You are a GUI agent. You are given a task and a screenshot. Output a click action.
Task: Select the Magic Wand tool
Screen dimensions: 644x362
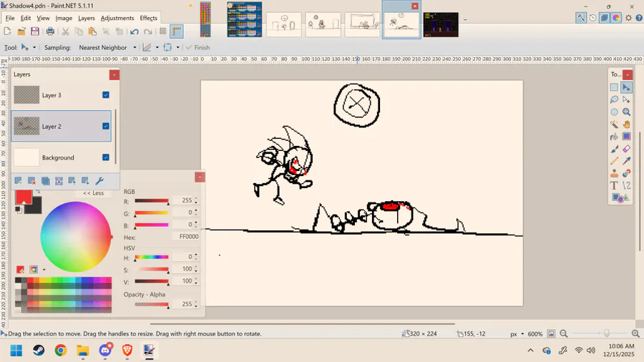click(x=614, y=124)
